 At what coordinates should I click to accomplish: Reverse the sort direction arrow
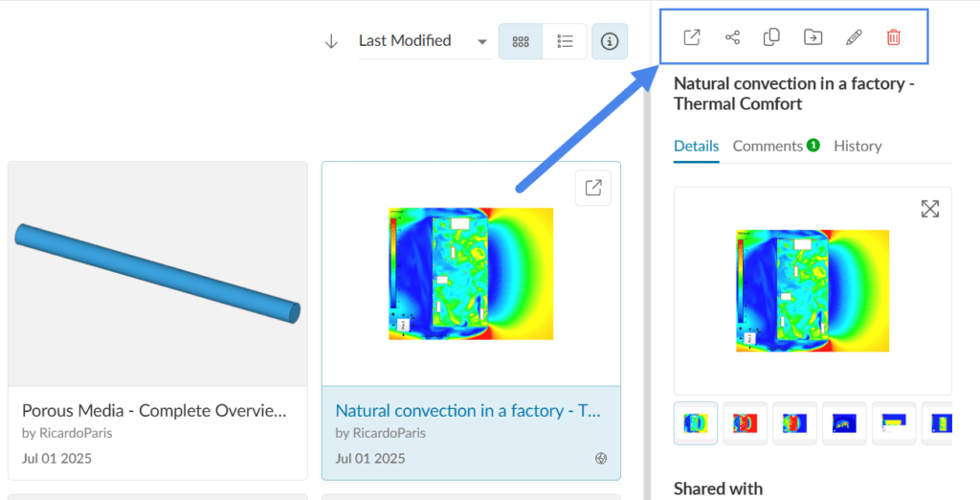[331, 41]
